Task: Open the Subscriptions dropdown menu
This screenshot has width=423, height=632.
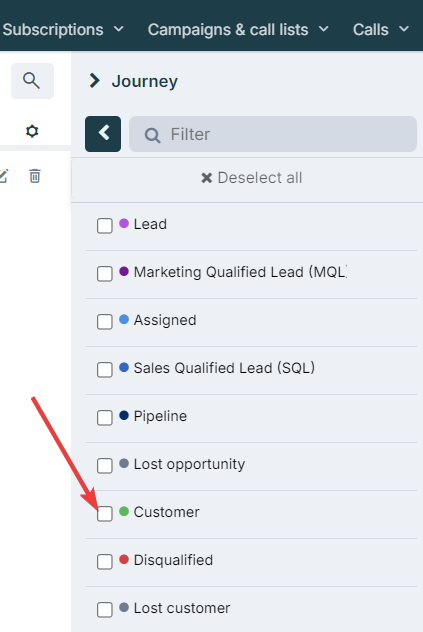Action: tap(63, 29)
